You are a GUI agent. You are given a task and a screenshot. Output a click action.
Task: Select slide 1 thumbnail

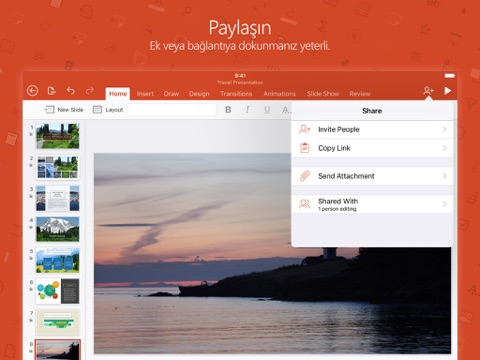coord(58,136)
